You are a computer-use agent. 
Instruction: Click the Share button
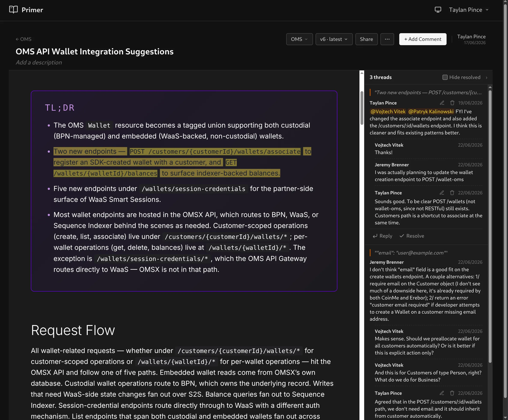[x=366, y=39]
